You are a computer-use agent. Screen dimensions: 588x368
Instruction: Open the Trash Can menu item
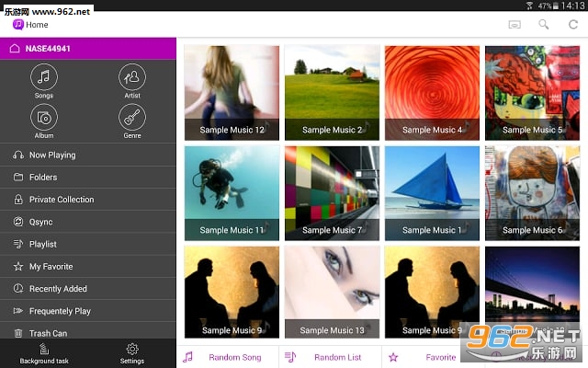pyautogui.click(x=88, y=331)
